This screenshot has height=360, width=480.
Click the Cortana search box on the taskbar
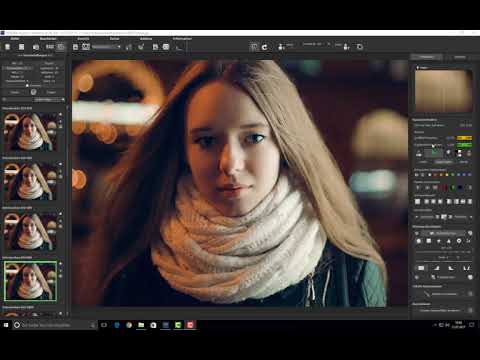tap(55, 325)
